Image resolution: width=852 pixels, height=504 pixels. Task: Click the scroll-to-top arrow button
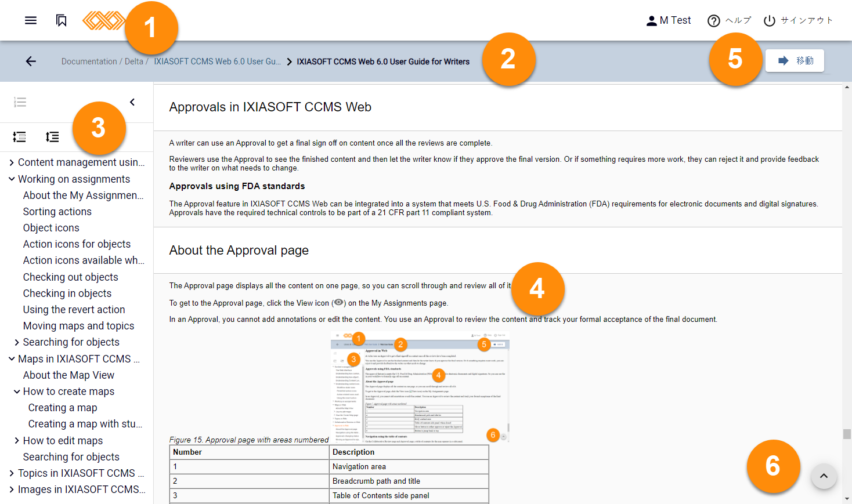tap(824, 477)
